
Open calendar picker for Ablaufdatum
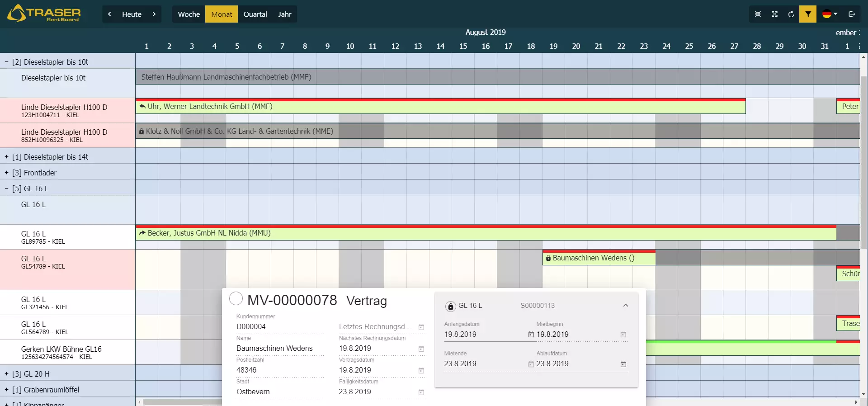(x=623, y=364)
